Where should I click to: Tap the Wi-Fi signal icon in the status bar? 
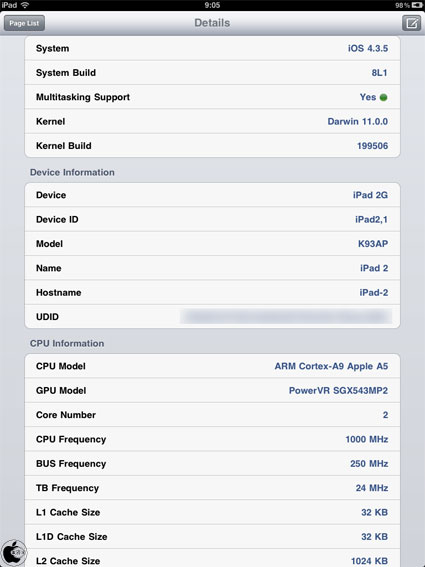(x=25, y=5)
